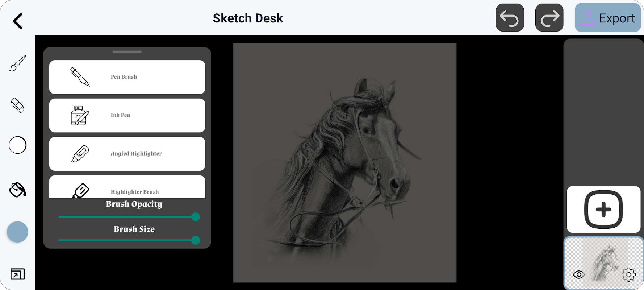
Task: Choose Pen Brush from the brush list
Action: (127, 77)
